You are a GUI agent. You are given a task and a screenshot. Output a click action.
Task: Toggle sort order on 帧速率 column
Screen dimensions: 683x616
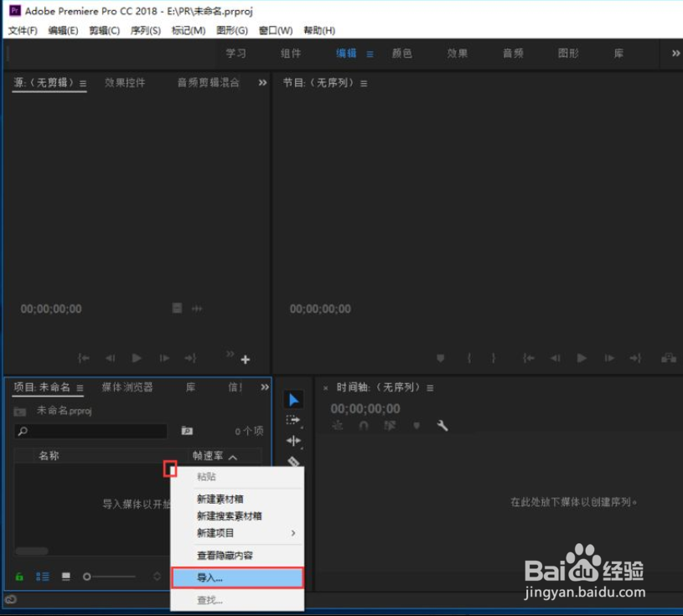(x=233, y=457)
